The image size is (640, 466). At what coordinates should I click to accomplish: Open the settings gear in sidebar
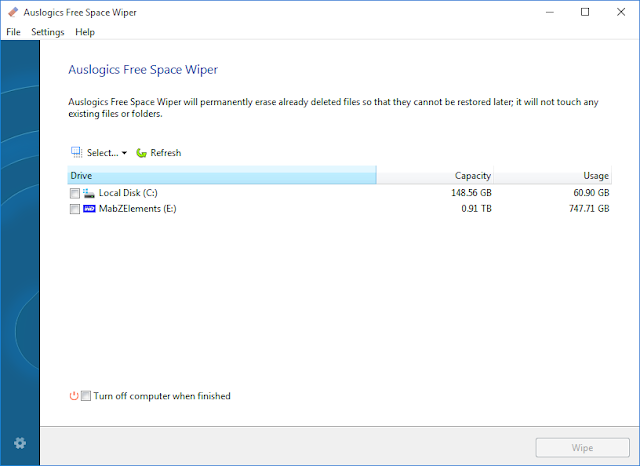pos(20,443)
